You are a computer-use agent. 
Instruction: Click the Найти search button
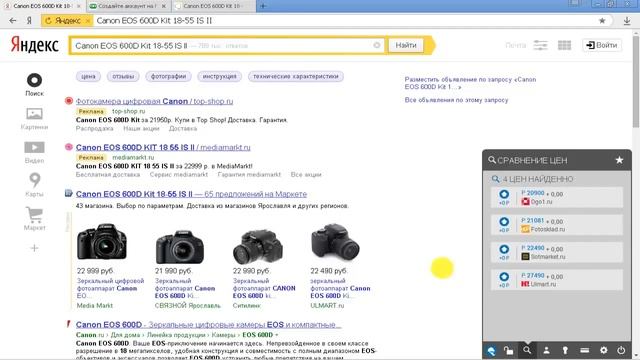pos(406,45)
